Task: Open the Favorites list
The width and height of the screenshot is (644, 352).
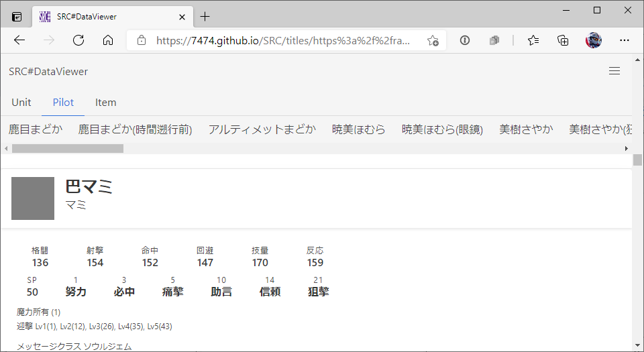Action: tap(533, 40)
